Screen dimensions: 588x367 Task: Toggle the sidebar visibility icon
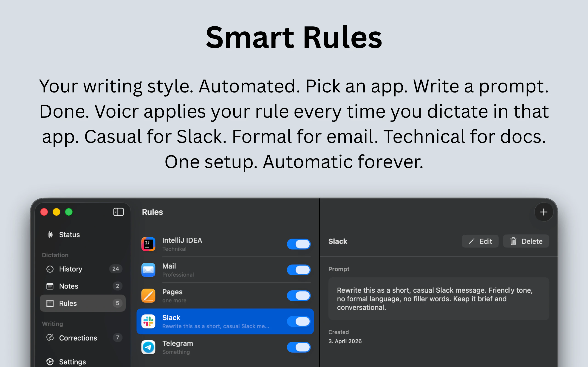tap(118, 212)
